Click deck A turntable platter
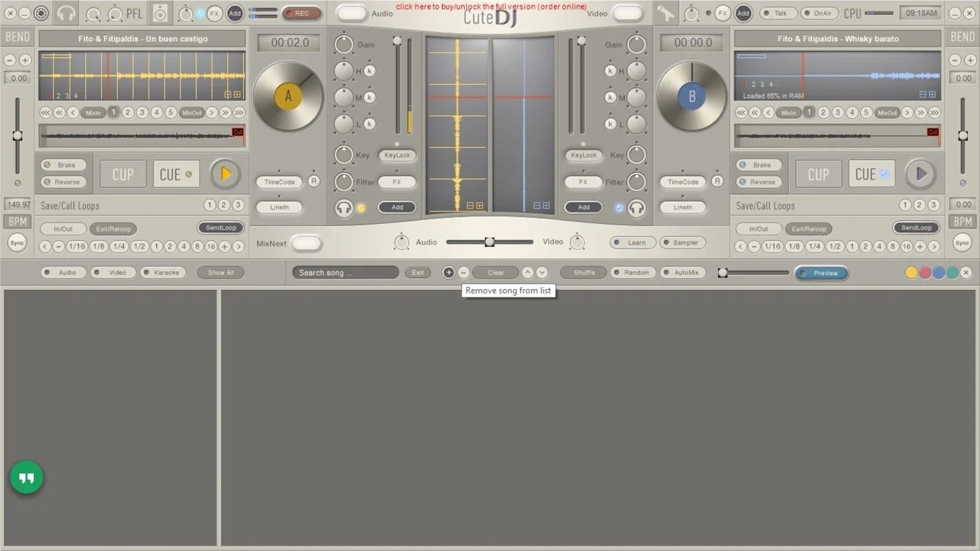This screenshot has height=551, width=980. [x=288, y=96]
